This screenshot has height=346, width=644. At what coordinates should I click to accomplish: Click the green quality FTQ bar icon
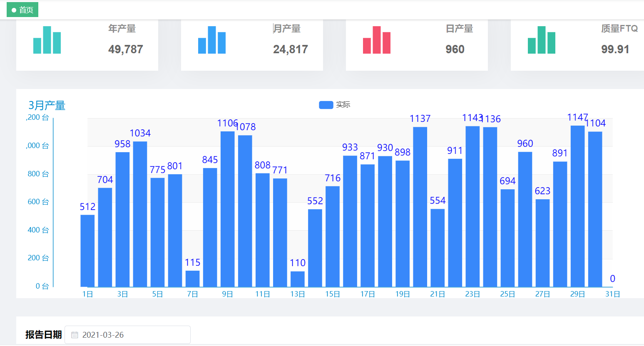click(x=542, y=40)
